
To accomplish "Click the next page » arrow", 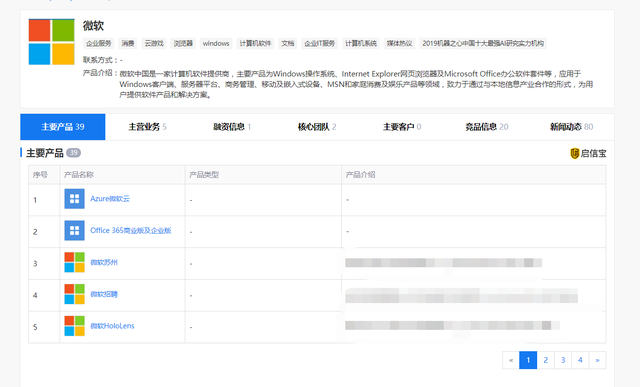I will (597, 360).
